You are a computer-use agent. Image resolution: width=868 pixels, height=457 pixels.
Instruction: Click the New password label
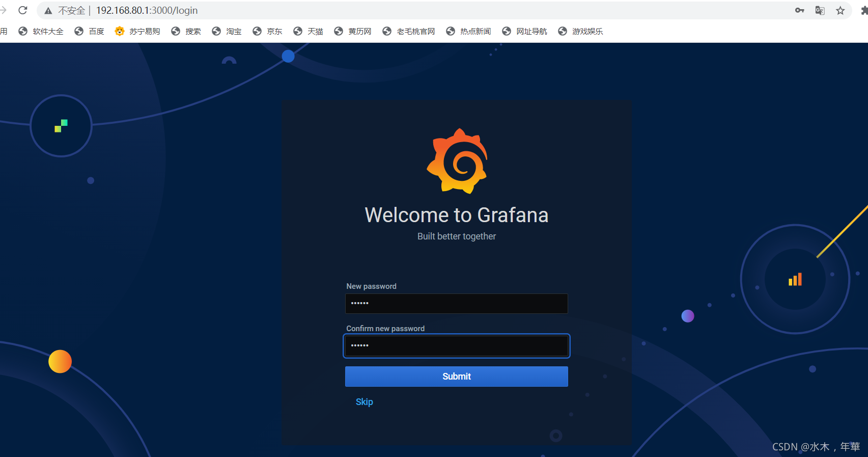pos(372,286)
